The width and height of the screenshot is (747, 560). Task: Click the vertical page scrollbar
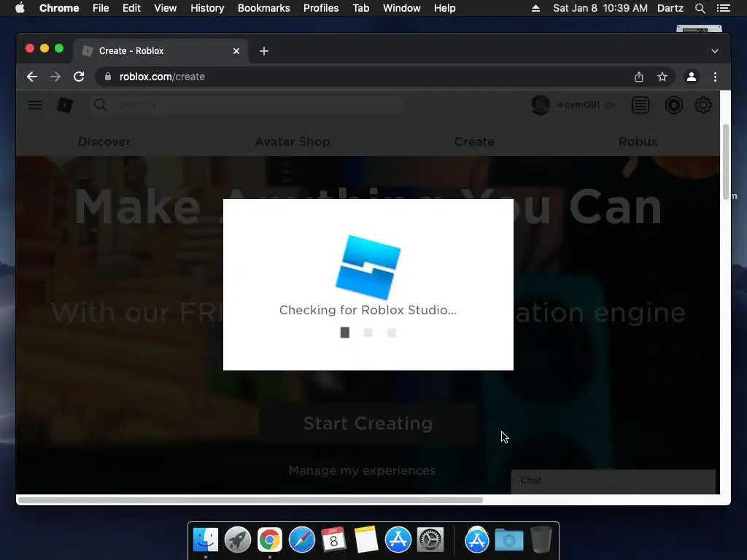pyautogui.click(x=726, y=162)
